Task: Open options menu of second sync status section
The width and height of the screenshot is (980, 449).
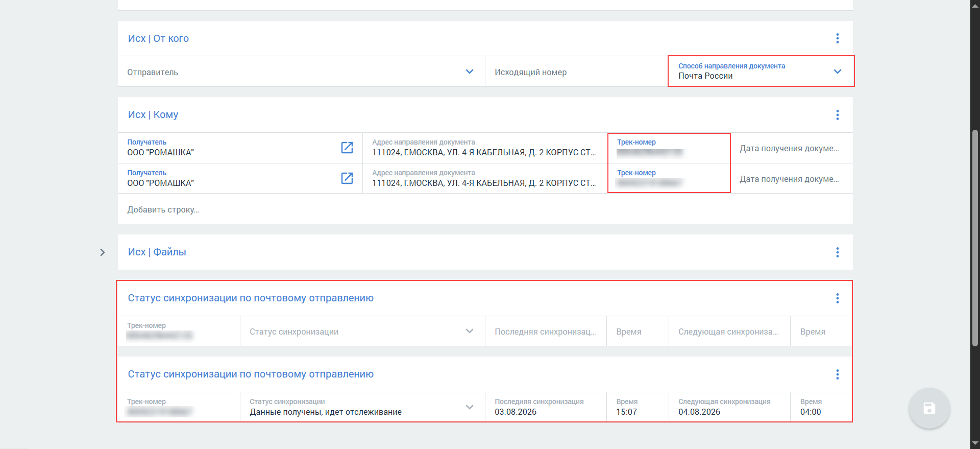Action: 837,374
